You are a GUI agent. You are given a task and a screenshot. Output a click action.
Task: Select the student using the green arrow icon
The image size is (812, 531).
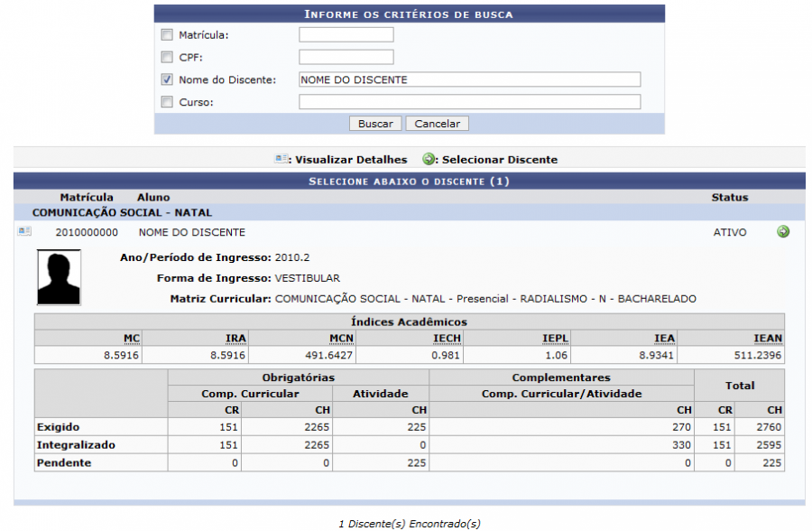782,232
